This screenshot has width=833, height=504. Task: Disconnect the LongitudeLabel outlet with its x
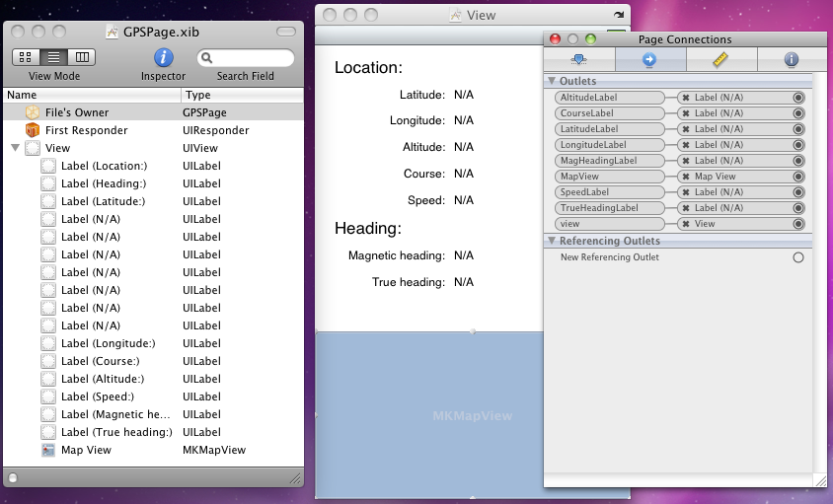(x=686, y=145)
